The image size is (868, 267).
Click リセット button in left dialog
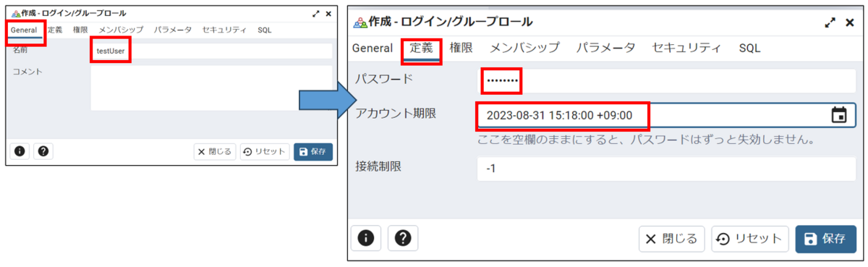pos(265,151)
